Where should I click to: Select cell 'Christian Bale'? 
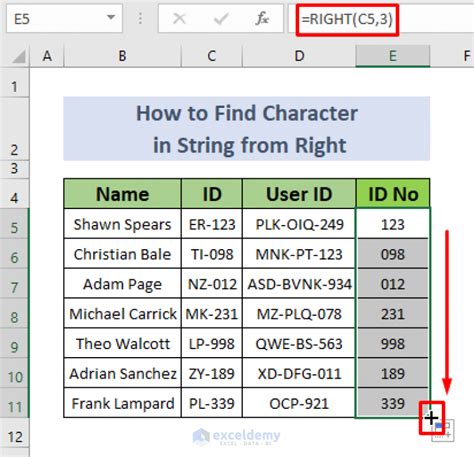coord(122,254)
